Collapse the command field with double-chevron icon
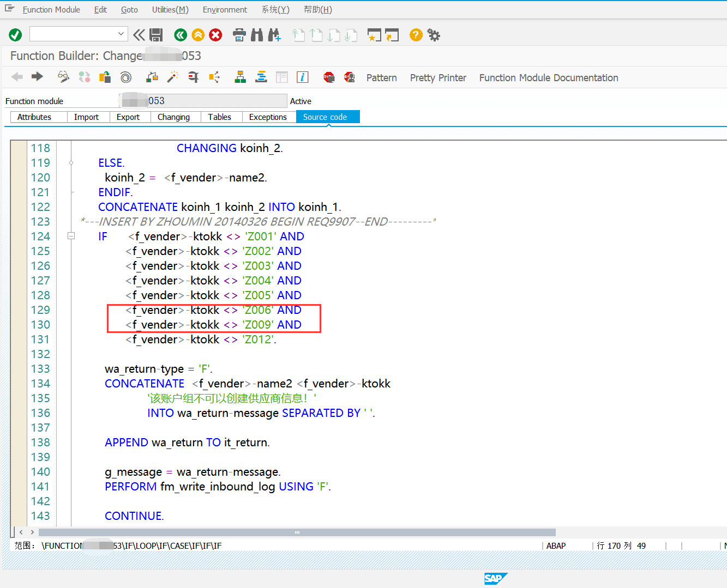Screen dimensions: 727x588 (x=139, y=35)
